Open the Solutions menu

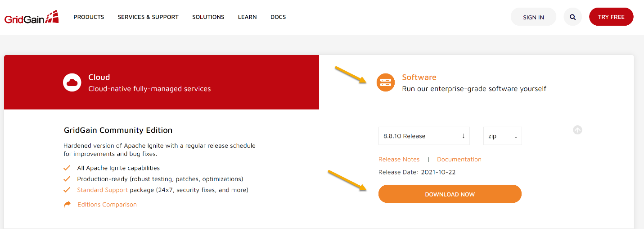(x=208, y=17)
